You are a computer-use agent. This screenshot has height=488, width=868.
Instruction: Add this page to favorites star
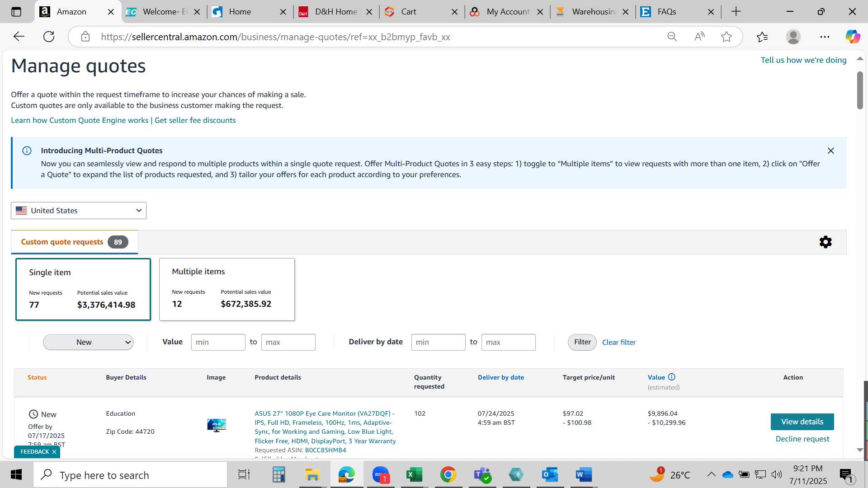(x=726, y=37)
